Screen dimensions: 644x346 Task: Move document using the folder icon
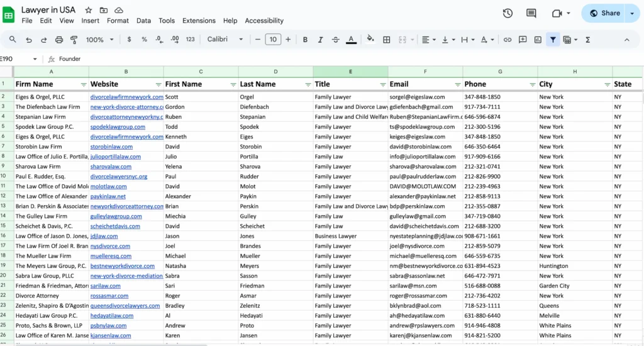click(104, 10)
